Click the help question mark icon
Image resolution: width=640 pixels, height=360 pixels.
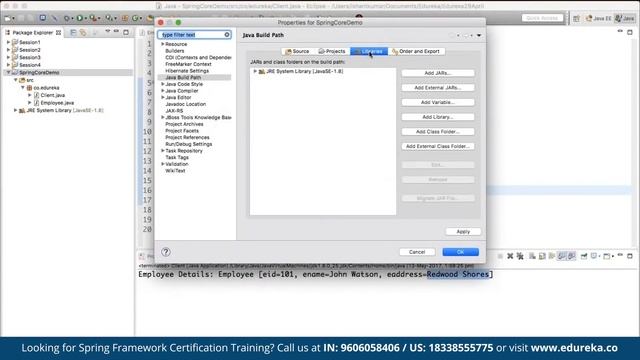coord(166,252)
